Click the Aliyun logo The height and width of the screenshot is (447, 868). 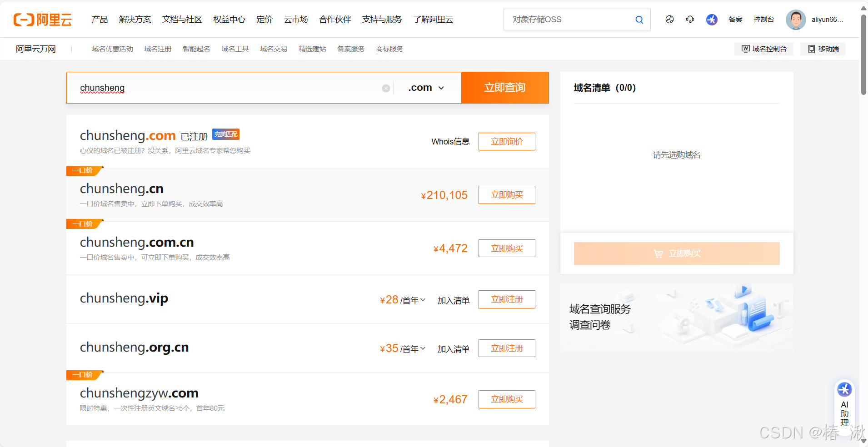[43, 20]
